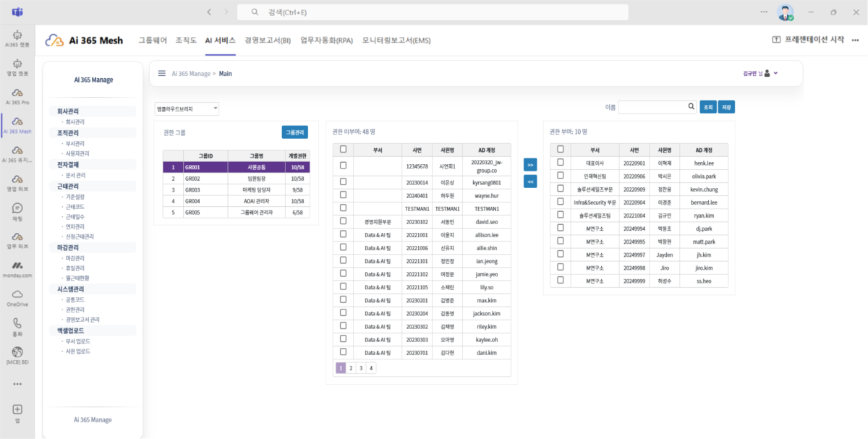Move selected users left with the << button
The height and width of the screenshot is (439, 868).
coord(530,182)
